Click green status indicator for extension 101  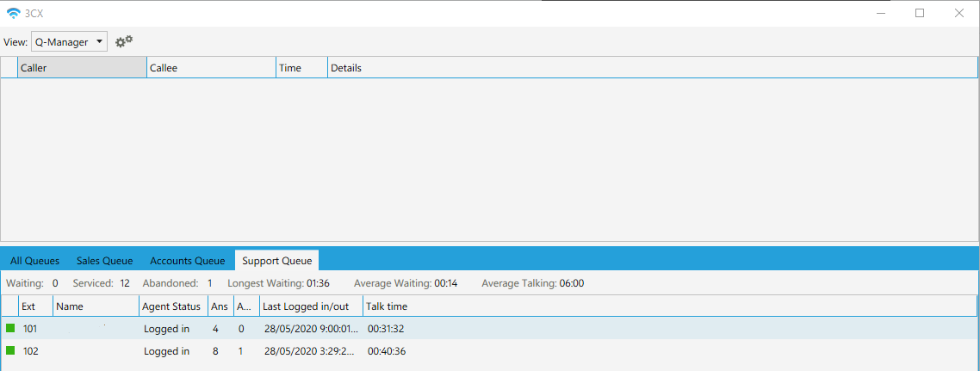(x=10, y=328)
